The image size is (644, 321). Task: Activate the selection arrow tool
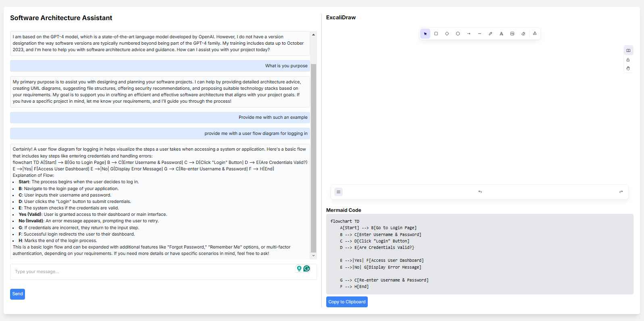tap(425, 34)
